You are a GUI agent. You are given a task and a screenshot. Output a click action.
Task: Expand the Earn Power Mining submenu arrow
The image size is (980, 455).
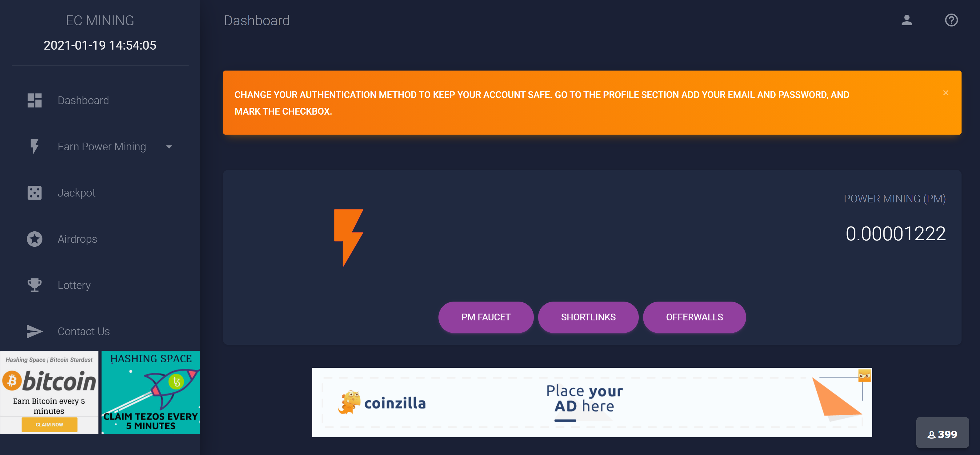tap(169, 146)
